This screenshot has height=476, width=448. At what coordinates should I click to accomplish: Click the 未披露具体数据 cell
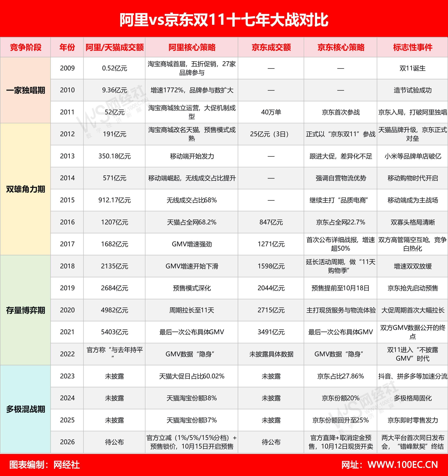271,354
